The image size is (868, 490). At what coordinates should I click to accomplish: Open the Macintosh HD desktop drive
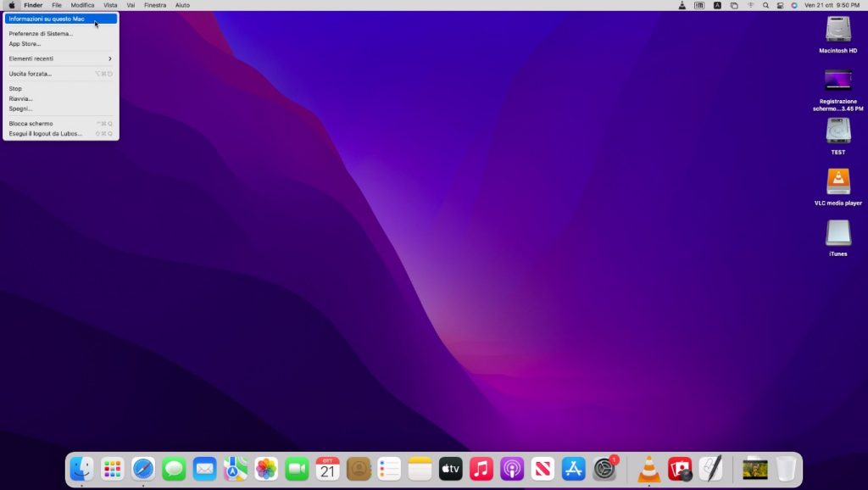pos(837,30)
